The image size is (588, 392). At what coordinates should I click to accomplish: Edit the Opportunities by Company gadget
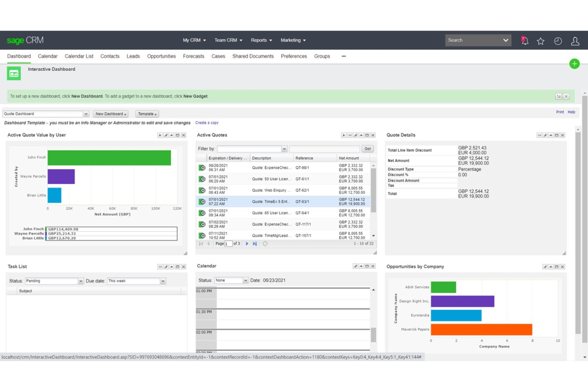click(x=545, y=266)
